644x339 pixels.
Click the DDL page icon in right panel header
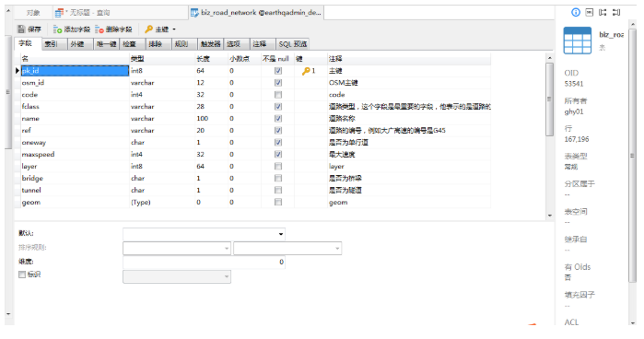click(x=590, y=12)
